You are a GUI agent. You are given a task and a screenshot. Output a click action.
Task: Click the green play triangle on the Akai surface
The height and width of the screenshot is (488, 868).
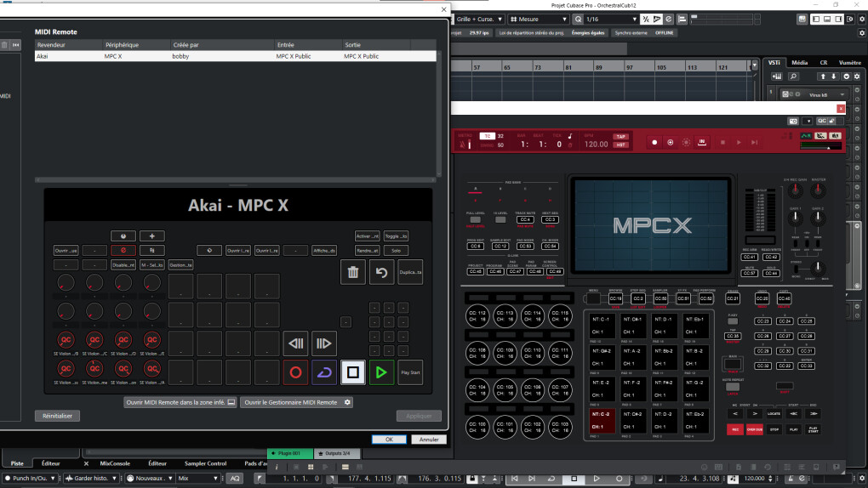(x=381, y=372)
